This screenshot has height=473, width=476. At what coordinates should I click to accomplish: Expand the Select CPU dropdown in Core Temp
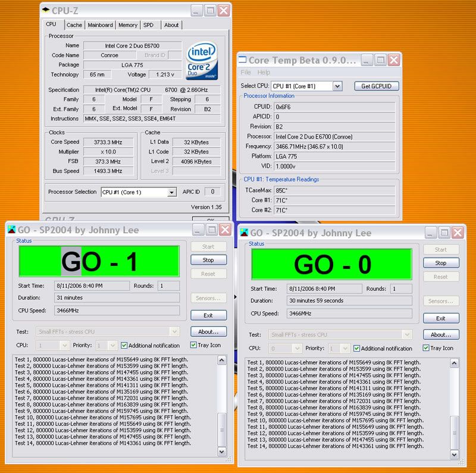pos(337,86)
